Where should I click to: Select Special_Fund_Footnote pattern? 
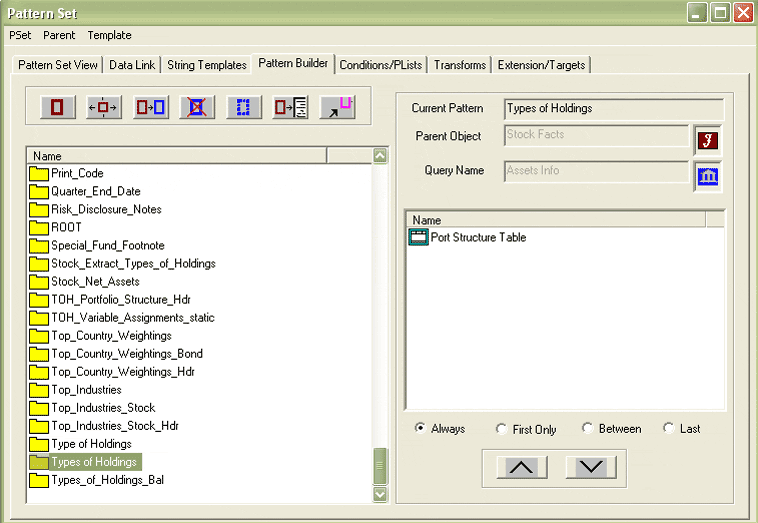click(x=108, y=246)
